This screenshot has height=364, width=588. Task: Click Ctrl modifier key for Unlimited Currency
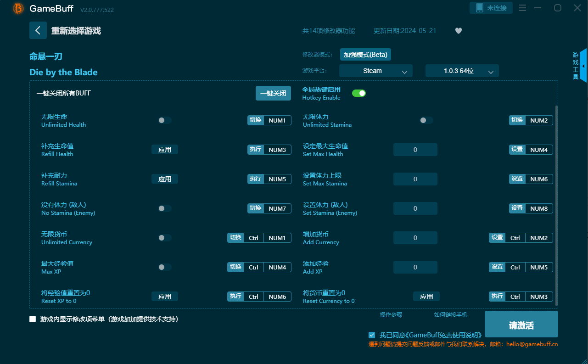point(253,238)
